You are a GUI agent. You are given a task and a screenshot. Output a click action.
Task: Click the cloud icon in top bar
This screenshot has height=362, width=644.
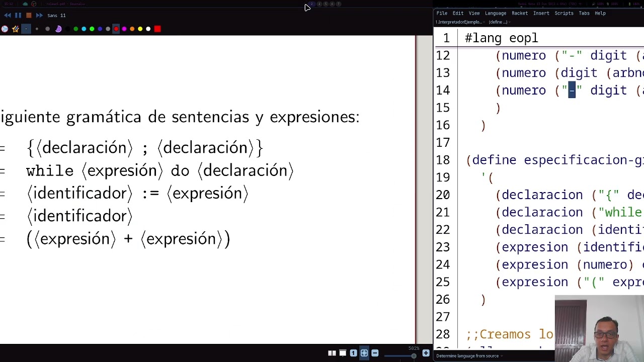[x=25, y=4]
